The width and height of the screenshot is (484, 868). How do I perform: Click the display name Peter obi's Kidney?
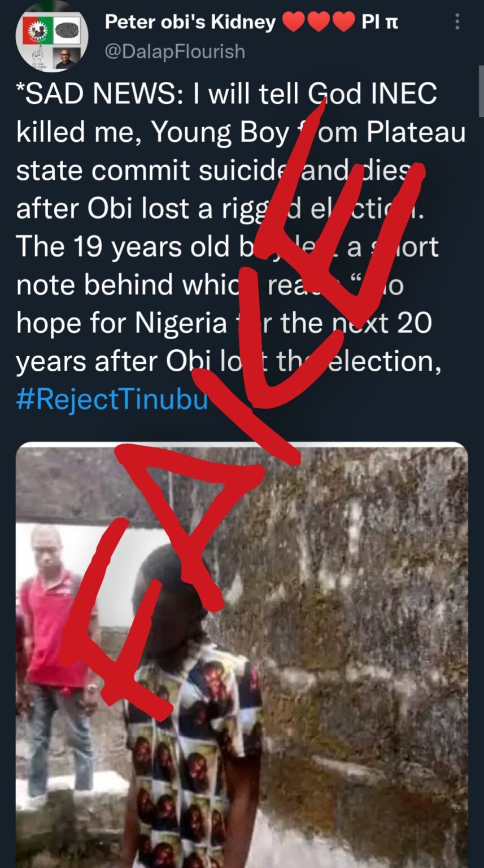190,22
